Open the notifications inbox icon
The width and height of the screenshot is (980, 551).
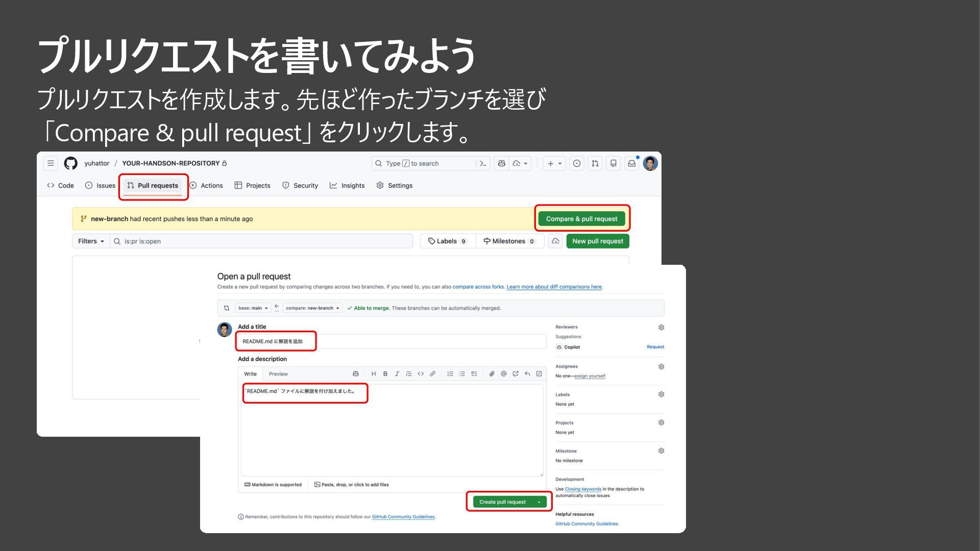pos(631,163)
